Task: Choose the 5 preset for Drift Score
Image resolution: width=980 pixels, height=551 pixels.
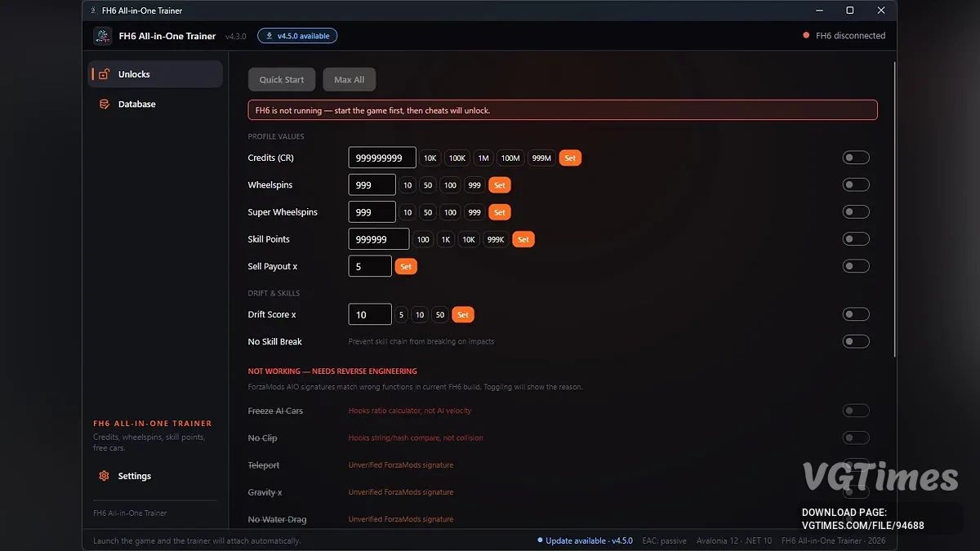Action: click(x=401, y=314)
